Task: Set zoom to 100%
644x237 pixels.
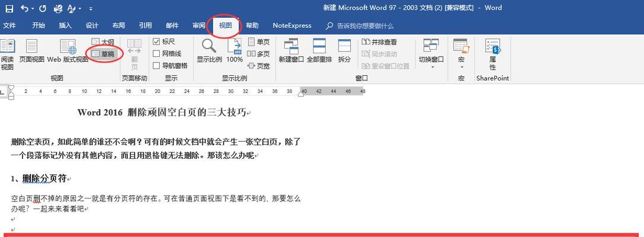Action: pos(234,51)
